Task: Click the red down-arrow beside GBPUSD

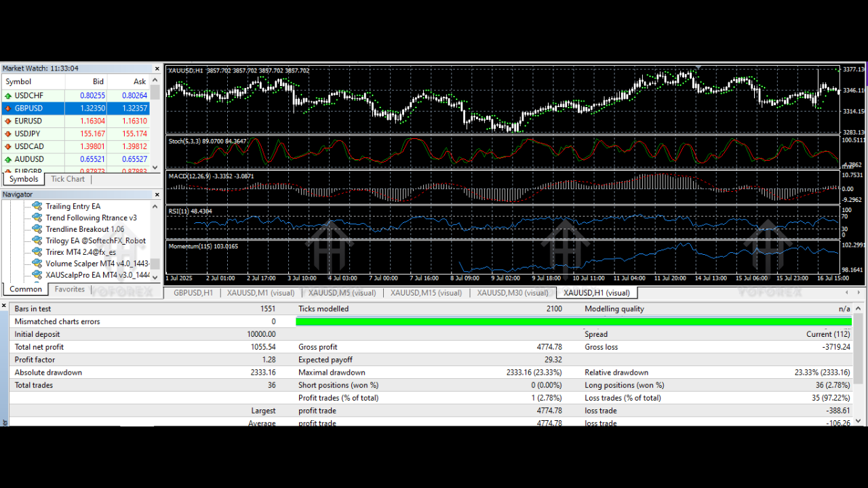Action: (x=7, y=108)
